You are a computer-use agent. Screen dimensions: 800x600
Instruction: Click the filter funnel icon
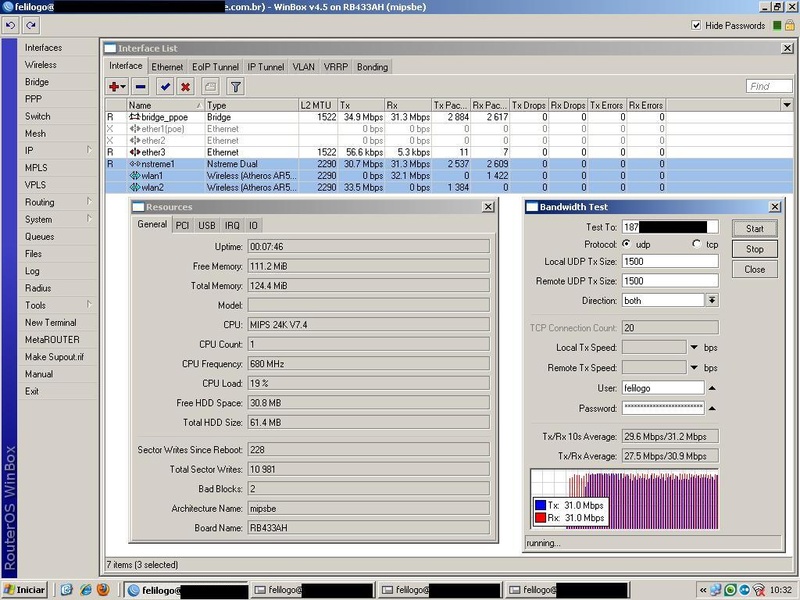(235, 87)
